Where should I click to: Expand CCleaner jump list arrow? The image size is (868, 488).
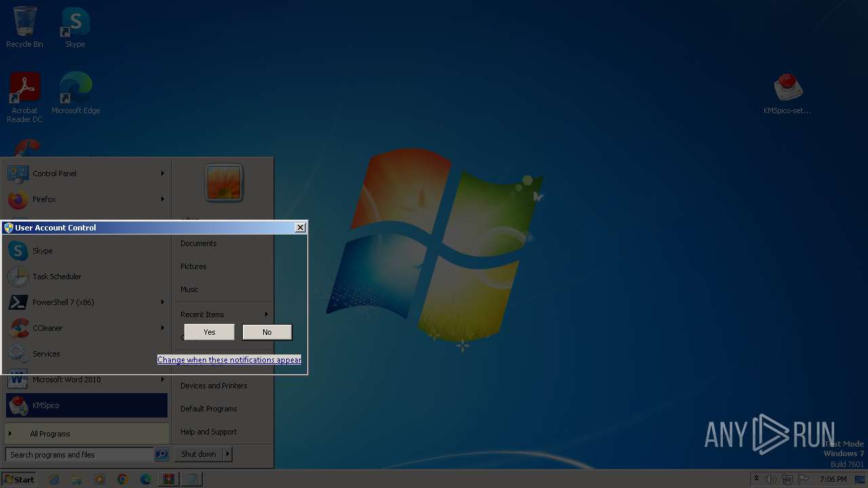point(162,328)
